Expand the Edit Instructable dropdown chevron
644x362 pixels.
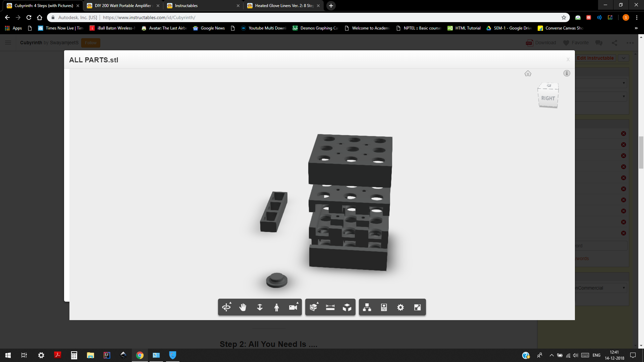623,58
